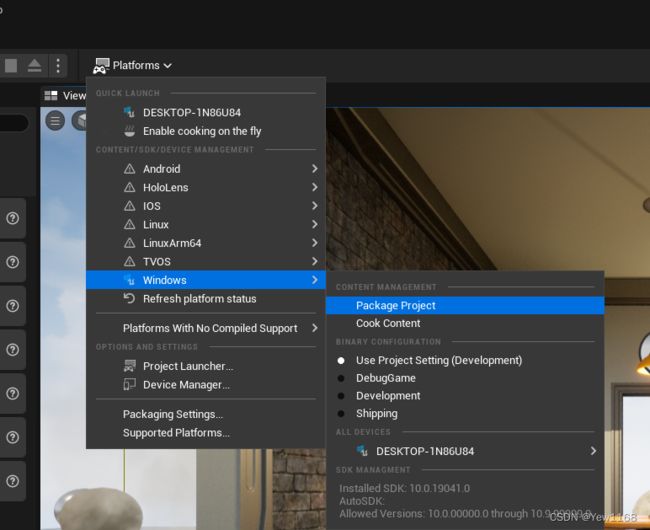
Task: Expand the Windows submenu arrow
Action: pos(315,280)
